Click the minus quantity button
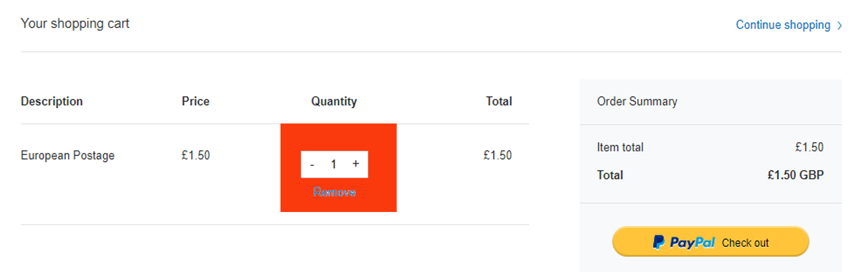The width and height of the screenshot is (868, 272). click(x=312, y=164)
